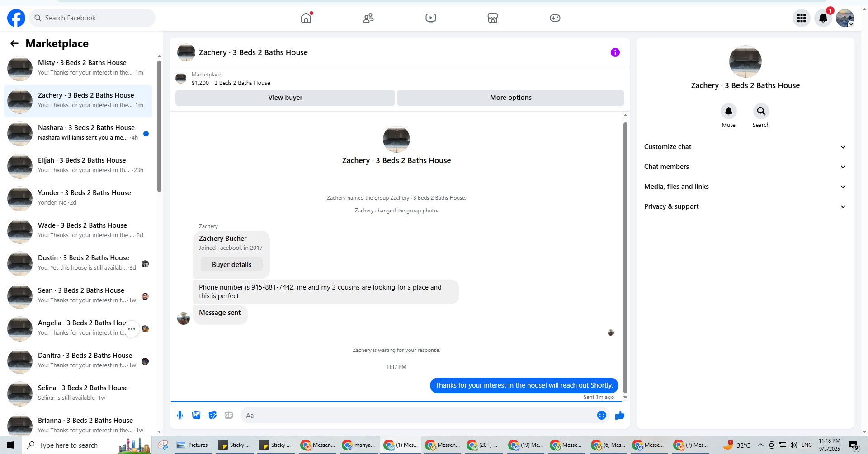Open Video tab icon

pos(431,18)
